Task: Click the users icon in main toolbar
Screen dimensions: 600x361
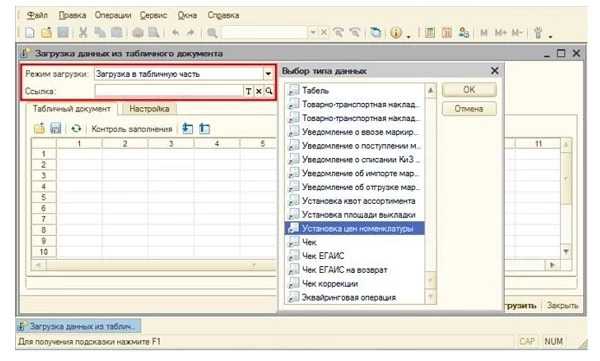Action: [x=464, y=33]
